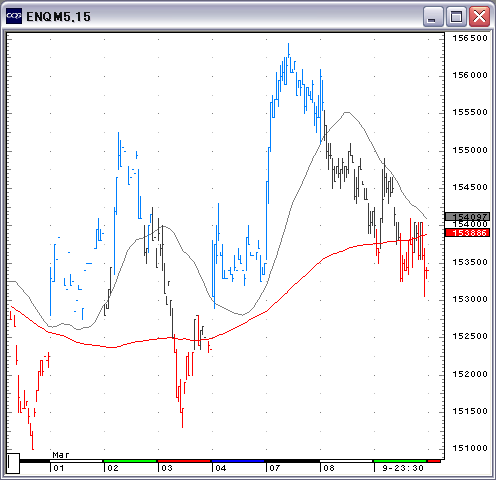Image resolution: width=496 pixels, height=480 pixels.
Task: Click the 155500 price axis label
Action: (470, 112)
